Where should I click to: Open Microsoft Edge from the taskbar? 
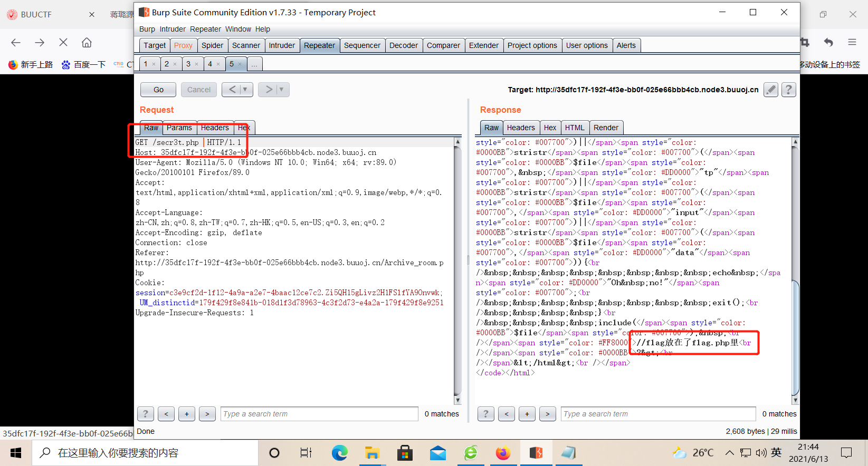(340, 453)
